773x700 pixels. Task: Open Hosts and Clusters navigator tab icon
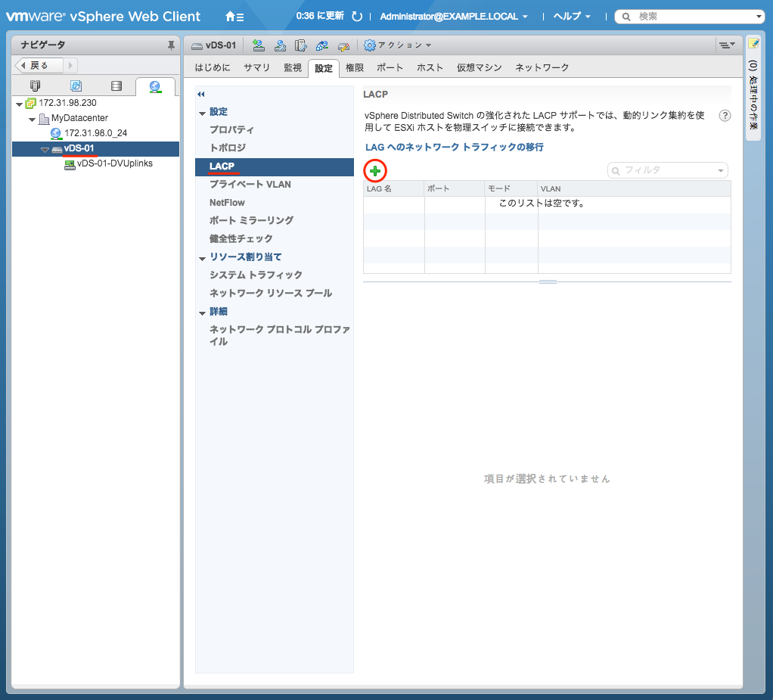(x=35, y=86)
